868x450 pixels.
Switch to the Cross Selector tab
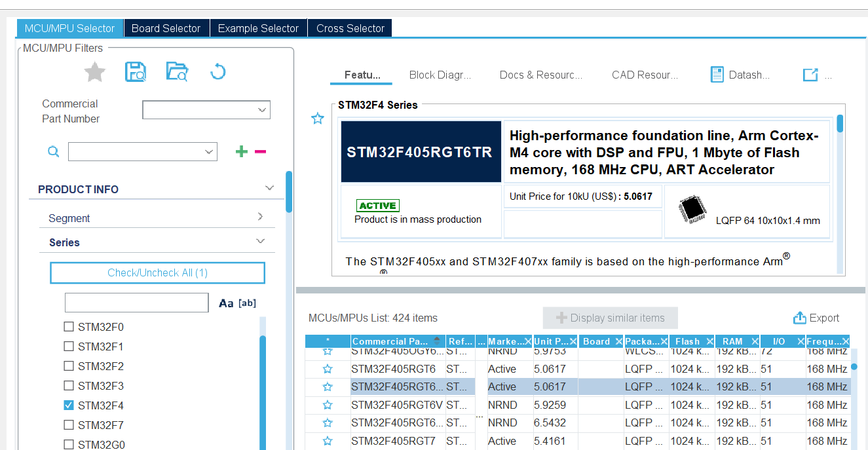coord(350,28)
